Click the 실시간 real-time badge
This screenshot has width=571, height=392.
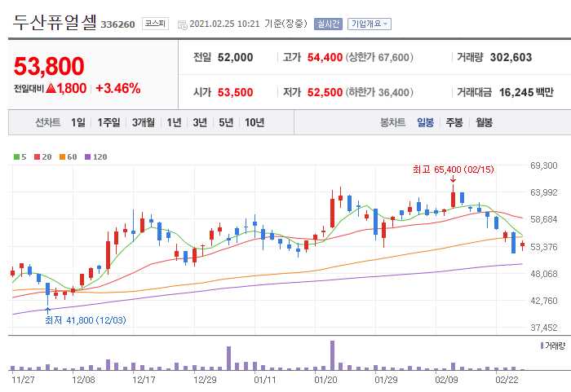coord(328,24)
